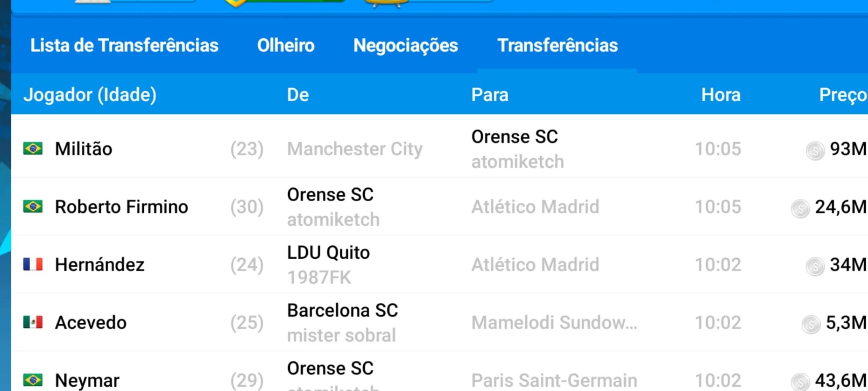The width and height of the screenshot is (868, 391).
Task: Sort by Preço column header
Action: click(x=842, y=95)
